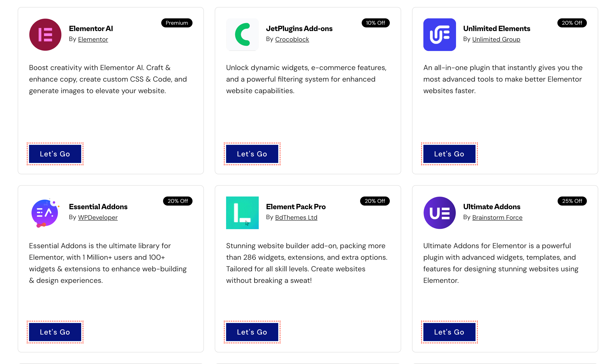Viewport: 610px width, 364px height.
Task: Open the WPDeveloper author link
Action: click(x=98, y=217)
